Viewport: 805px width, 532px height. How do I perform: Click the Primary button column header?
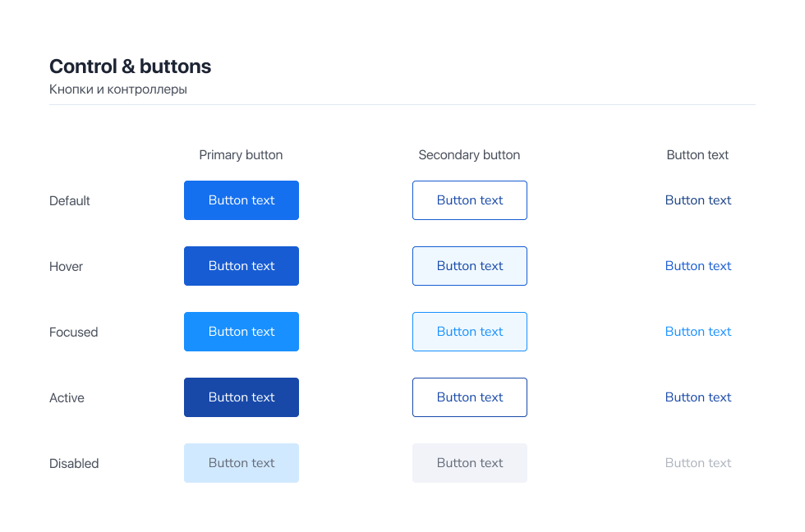pos(241,155)
